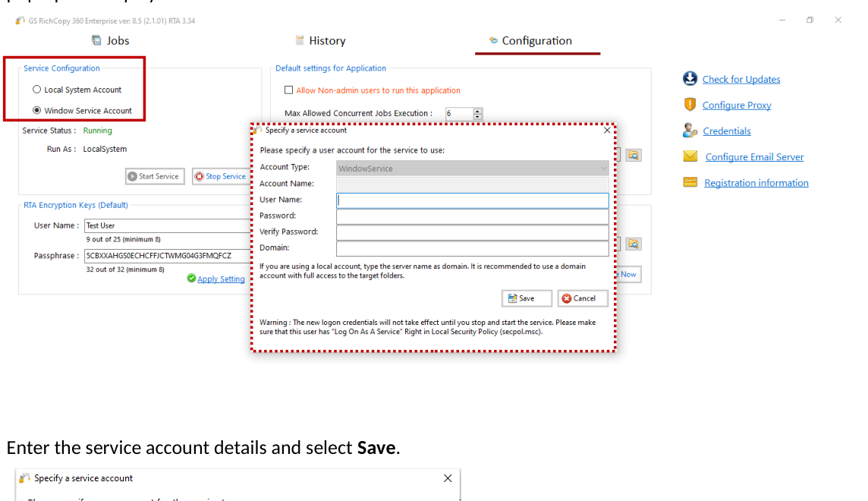The height and width of the screenshot is (501, 868).
Task: Click the Configuration tab icon
Action: [x=493, y=40]
